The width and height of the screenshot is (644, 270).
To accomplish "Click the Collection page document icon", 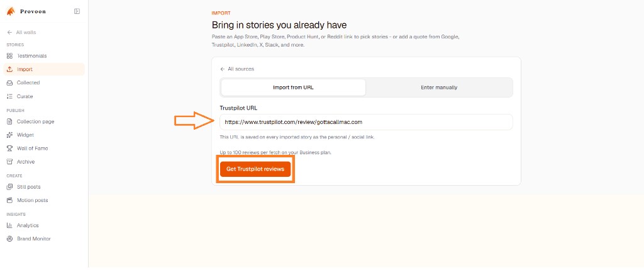I will 10,121.
